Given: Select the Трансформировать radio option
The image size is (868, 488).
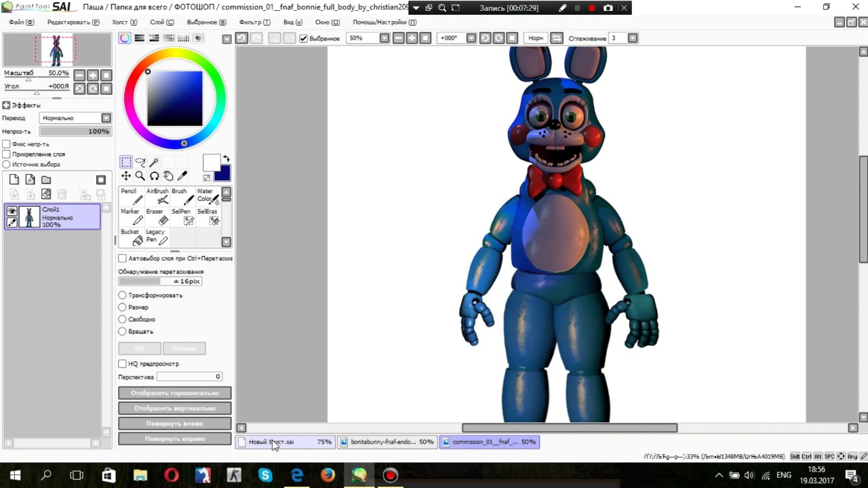Looking at the screenshot, I should tap(122, 296).
